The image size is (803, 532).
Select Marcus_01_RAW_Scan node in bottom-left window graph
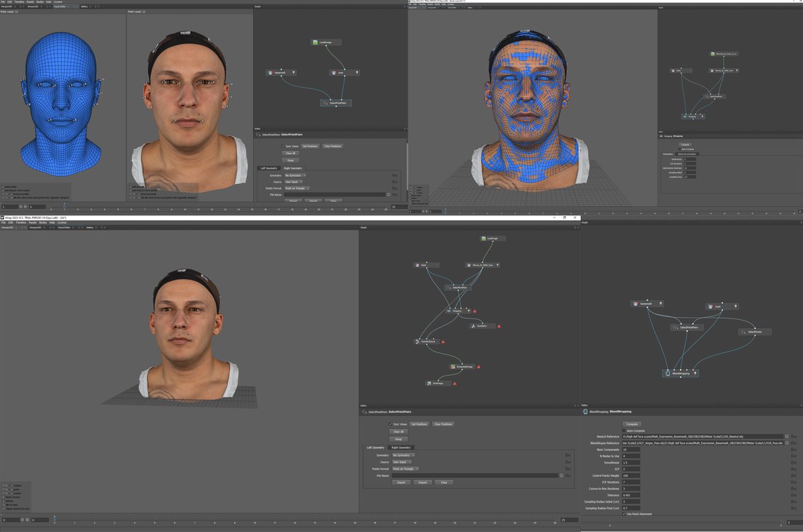point(482,265)
